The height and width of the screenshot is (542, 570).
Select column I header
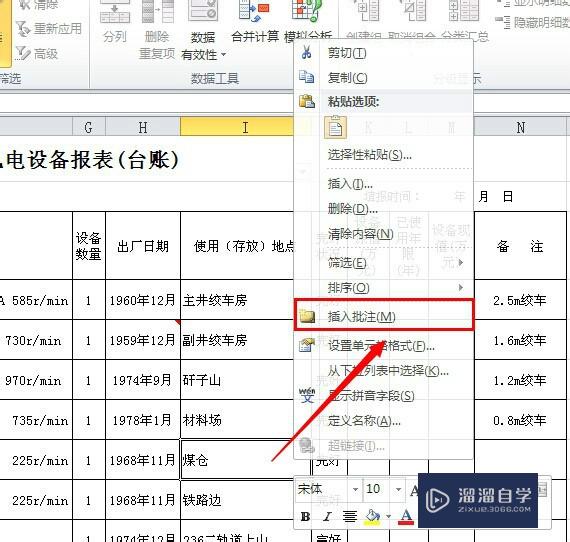tap(237, 128)
